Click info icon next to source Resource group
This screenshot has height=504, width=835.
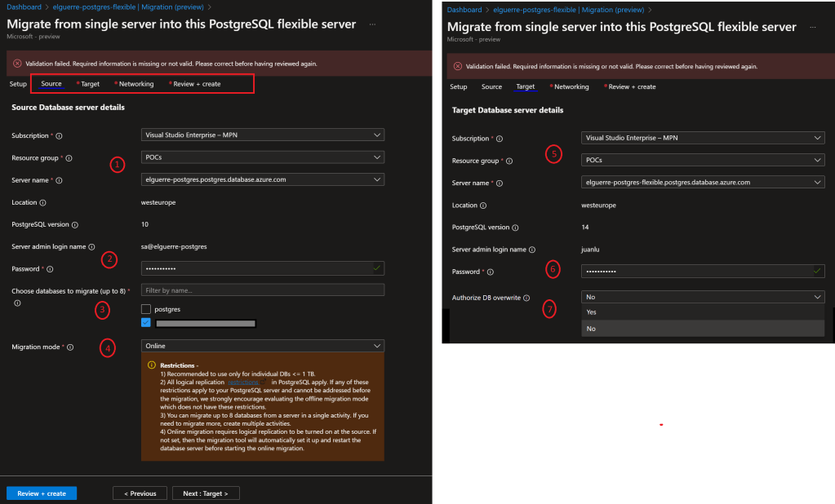pos(69,158)
